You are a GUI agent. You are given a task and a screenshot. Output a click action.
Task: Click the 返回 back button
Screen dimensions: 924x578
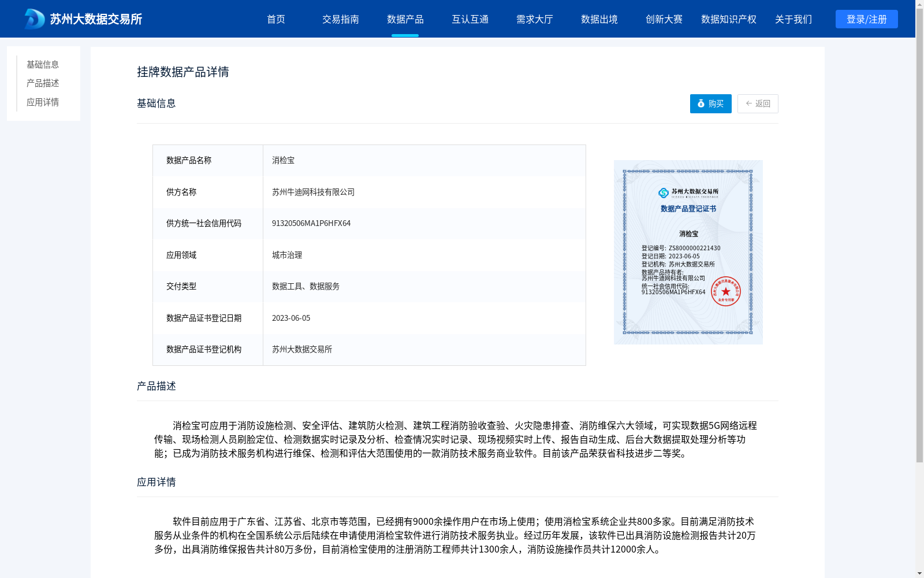click(758, 103)
